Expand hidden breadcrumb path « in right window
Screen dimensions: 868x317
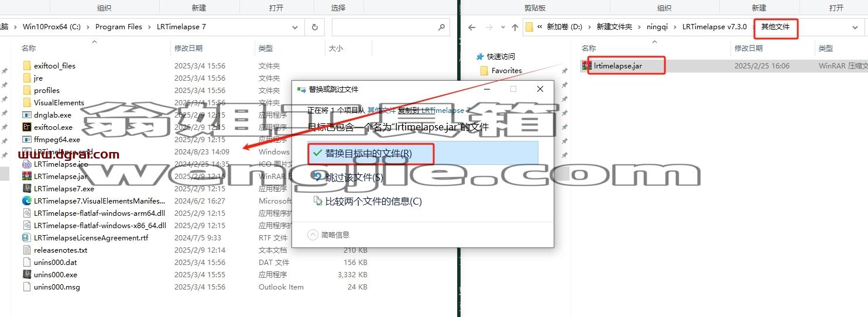pyautogui.click(x=540, y=27)
